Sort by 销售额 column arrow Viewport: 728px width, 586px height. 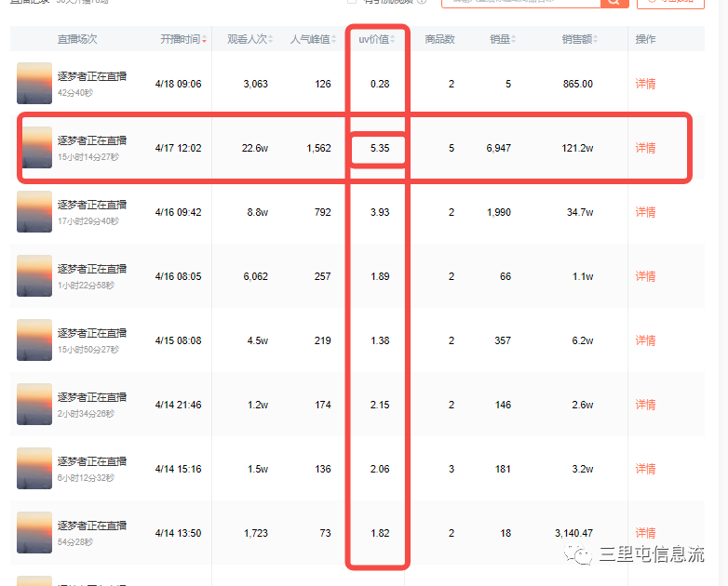click(595, 39)
